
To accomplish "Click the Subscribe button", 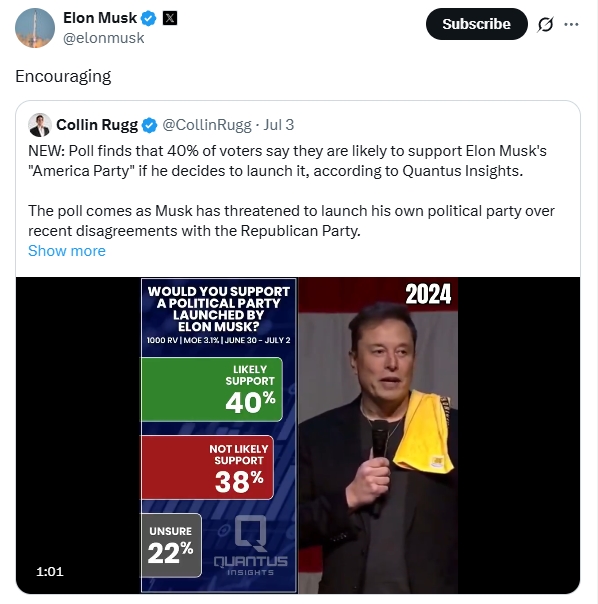I will 476,24.
